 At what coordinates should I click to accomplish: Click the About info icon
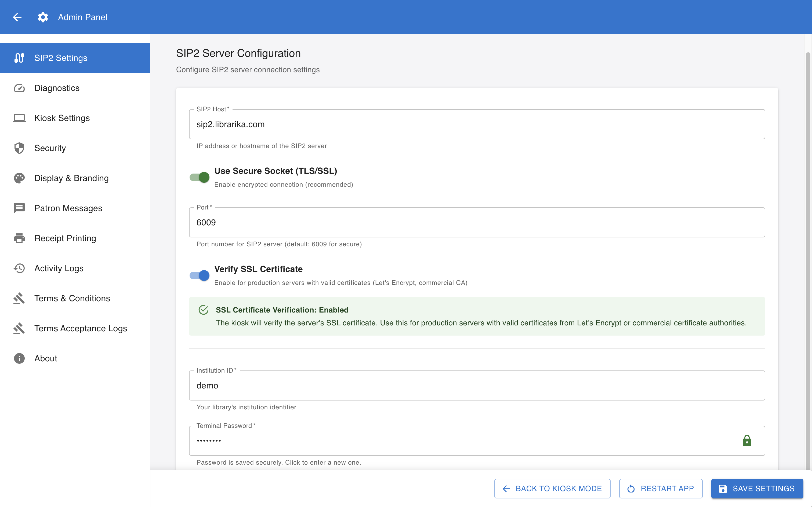coord(19,358)
